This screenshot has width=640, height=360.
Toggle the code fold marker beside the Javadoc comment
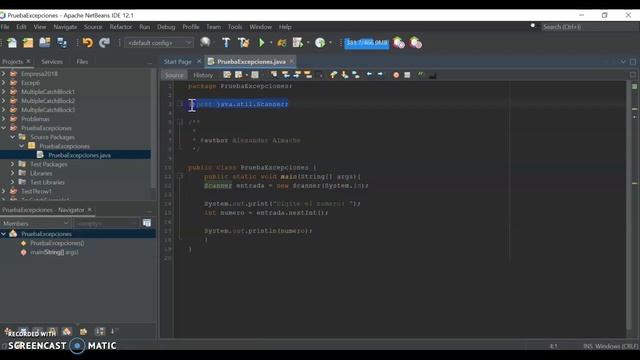[x=180, y=122]
